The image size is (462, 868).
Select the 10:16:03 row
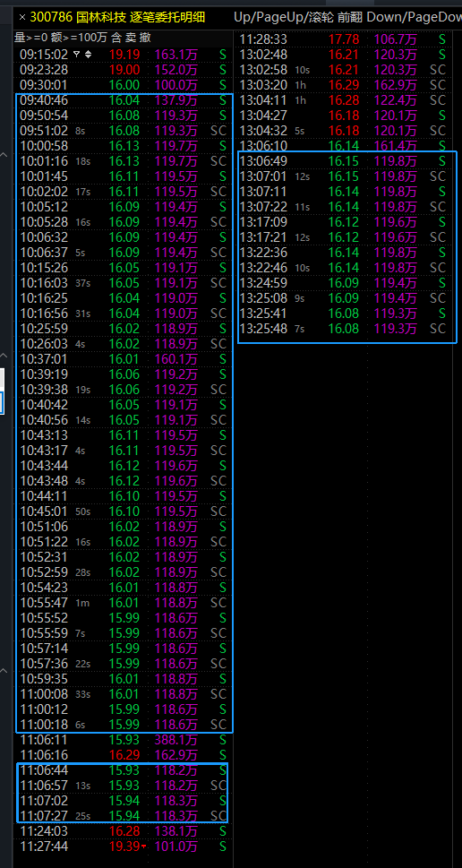[x=123, y=283]
